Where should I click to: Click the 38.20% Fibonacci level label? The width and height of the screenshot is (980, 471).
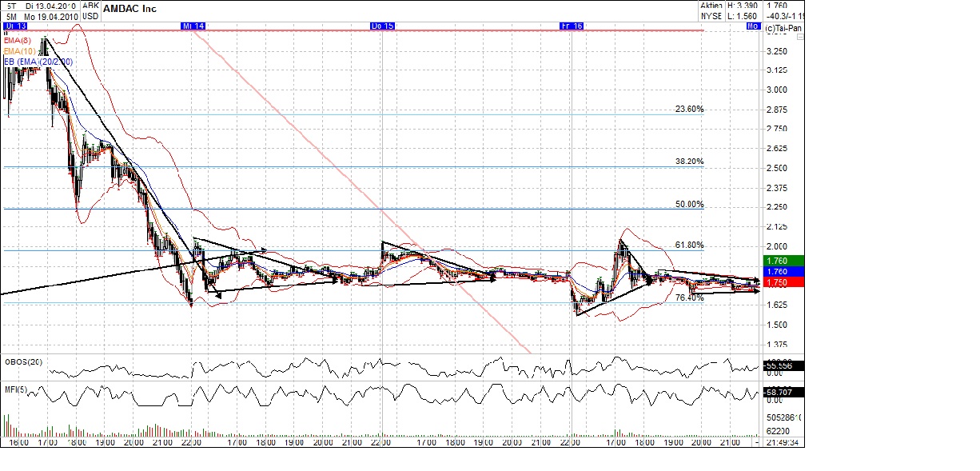(689, 161)
